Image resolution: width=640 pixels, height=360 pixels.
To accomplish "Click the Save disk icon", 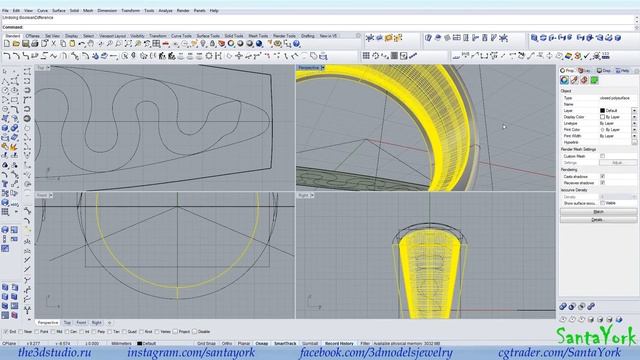I will click(x=25, y=44).
